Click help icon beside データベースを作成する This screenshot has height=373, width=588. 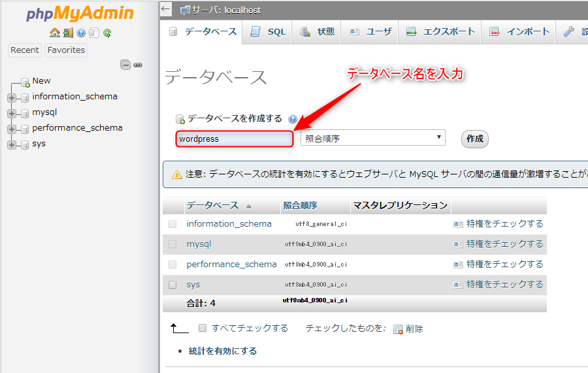[x=292, y=120]
